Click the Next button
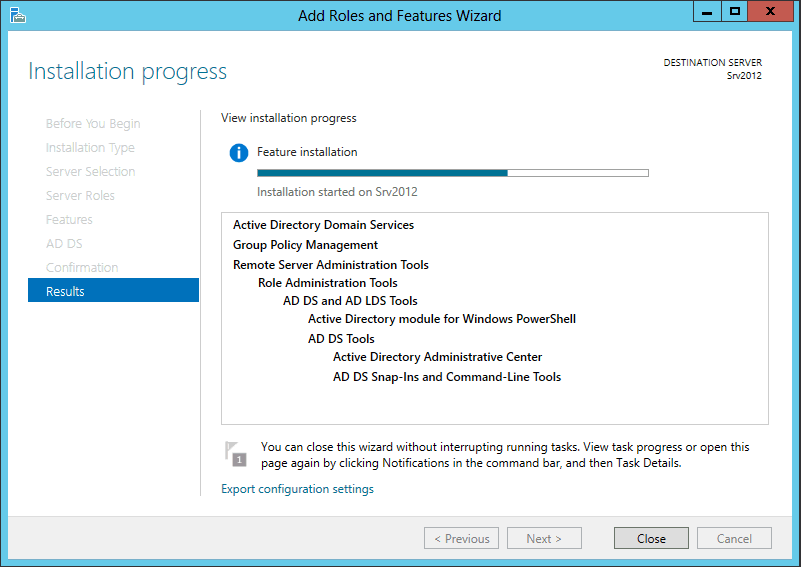The image size is (801, 567). pos(544,538)
